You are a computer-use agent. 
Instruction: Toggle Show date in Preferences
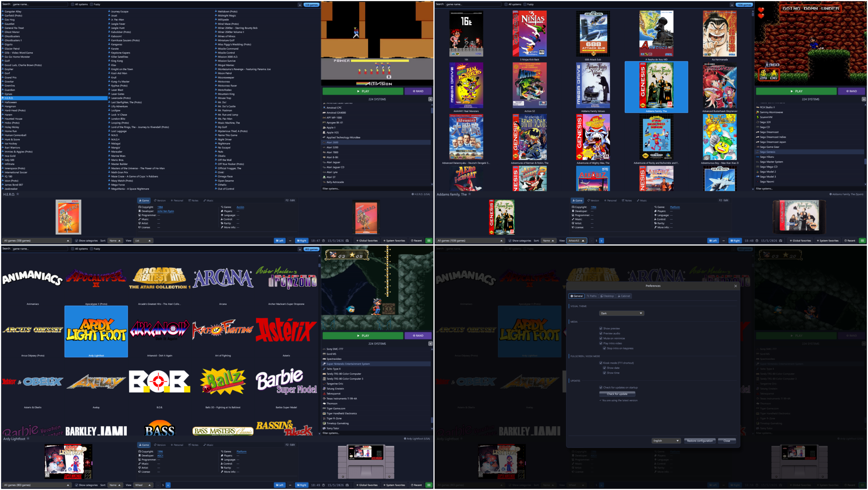(x=605, y=368)
